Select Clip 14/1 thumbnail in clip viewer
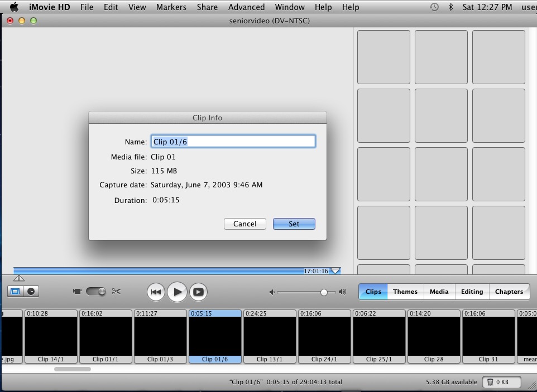The image size is (537, 392). pyautogui.click(x=51, y=336)
